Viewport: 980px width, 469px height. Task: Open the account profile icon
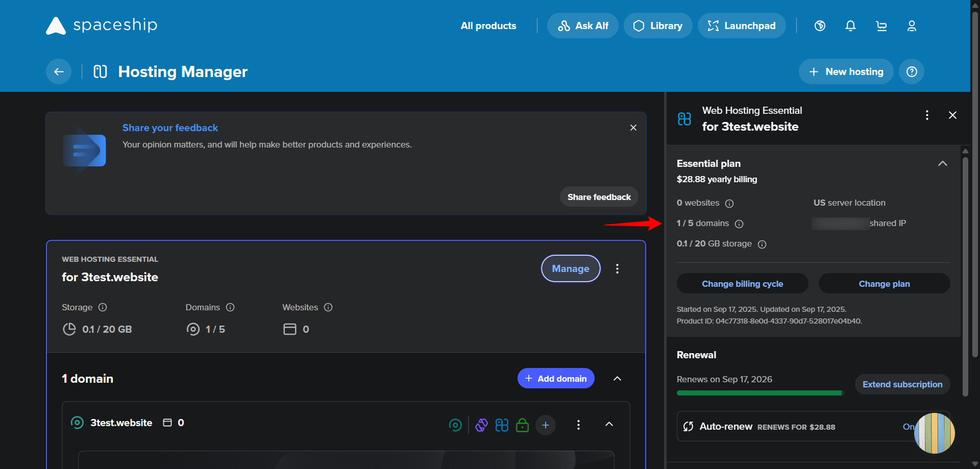tap(912, 26)
